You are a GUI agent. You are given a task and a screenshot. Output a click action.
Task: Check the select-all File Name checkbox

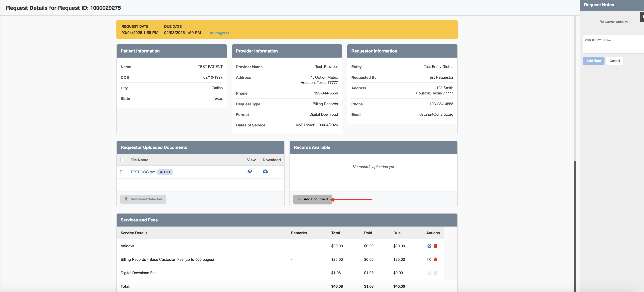122,160
